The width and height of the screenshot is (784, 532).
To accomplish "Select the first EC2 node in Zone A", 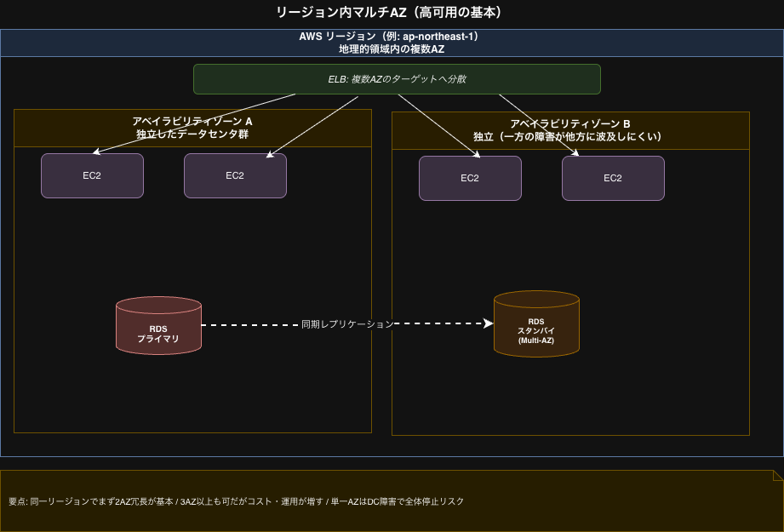I will click(x=92, y=175).
